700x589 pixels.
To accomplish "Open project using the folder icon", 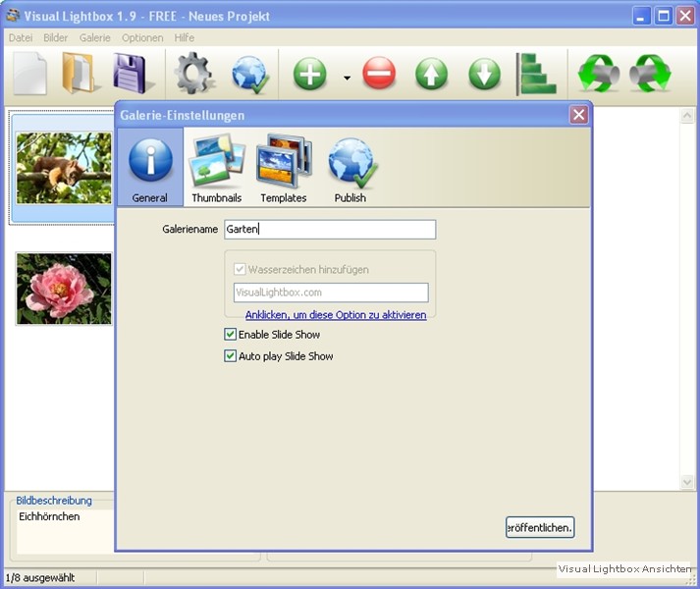I will (x=80, y=74).
